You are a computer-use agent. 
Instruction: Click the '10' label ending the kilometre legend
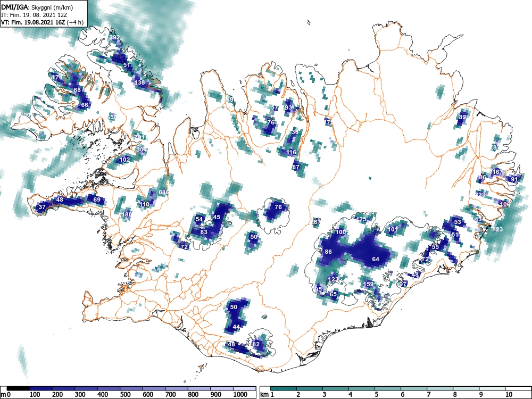tap(508, 395)
